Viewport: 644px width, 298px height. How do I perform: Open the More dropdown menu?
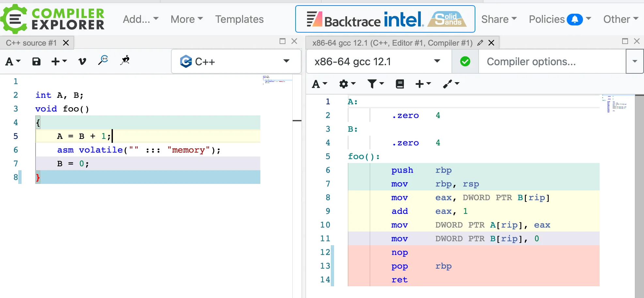(x=187, y=19)
